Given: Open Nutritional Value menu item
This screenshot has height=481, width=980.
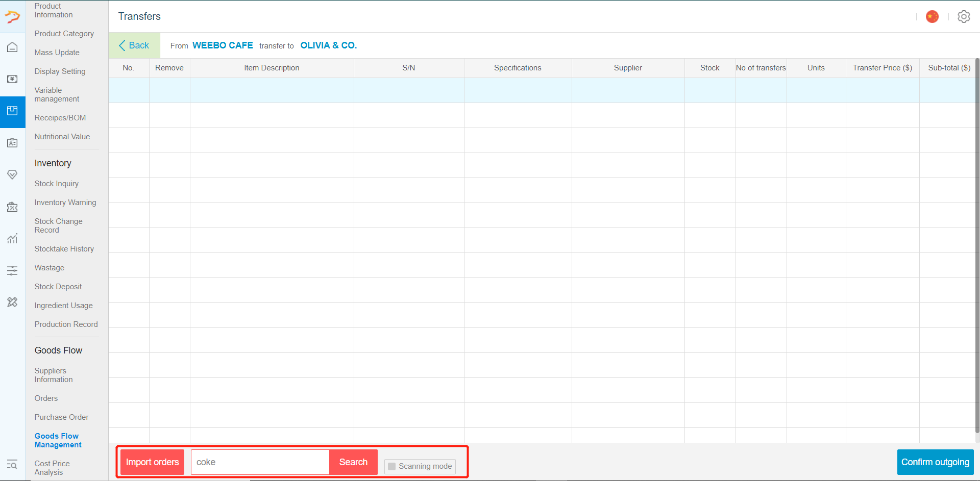Looking at the screenshot, I should (x=62, y=137).
